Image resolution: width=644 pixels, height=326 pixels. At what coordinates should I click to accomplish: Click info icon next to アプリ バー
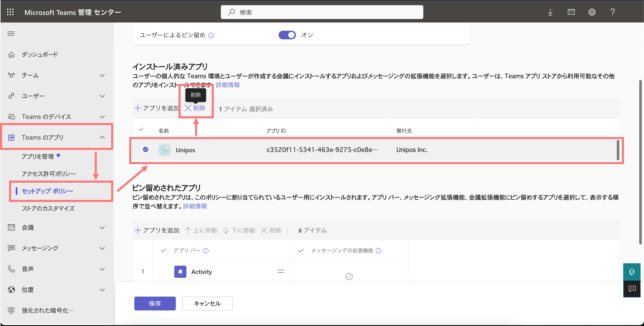point(205,251)
